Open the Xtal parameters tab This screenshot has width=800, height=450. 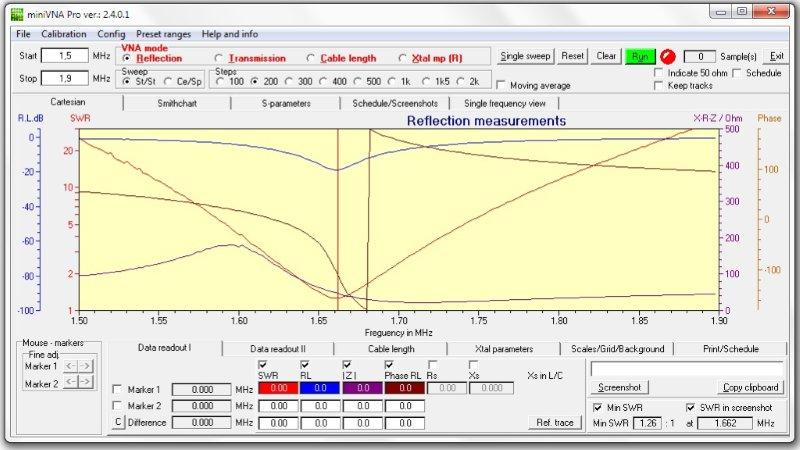pos(504,349)
